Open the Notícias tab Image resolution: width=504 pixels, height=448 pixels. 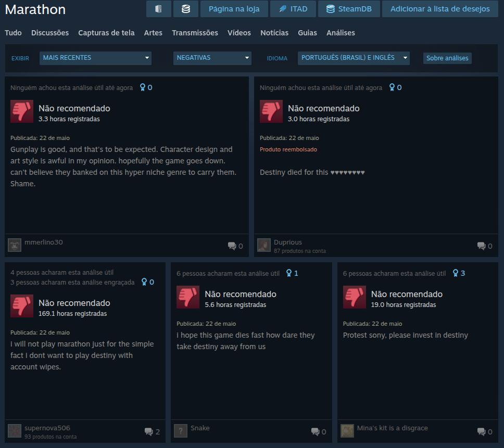coord(274,33)
